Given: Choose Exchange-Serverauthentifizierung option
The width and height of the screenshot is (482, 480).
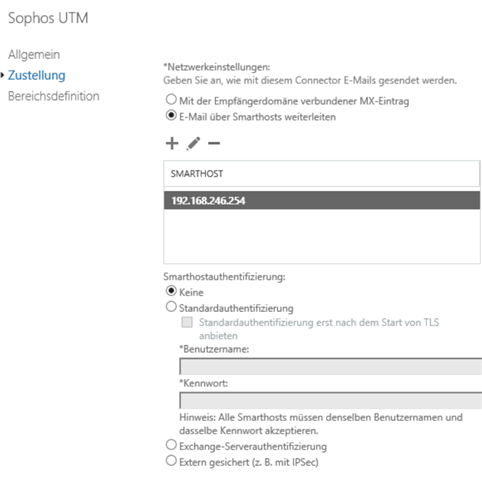Looking at the screenshot, I should click(171, 445).
